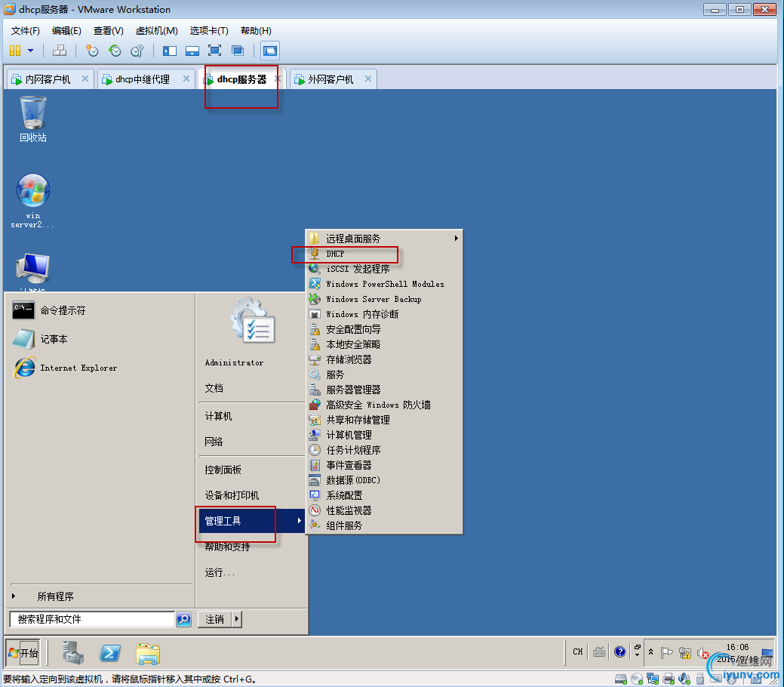Screen dimensions: 784x687
Task: Switch to the 外网客户机 tab
Action: coord(331,79)
